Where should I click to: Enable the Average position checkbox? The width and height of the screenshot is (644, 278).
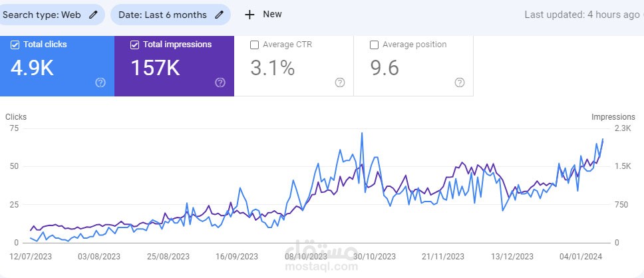[374, 45]
